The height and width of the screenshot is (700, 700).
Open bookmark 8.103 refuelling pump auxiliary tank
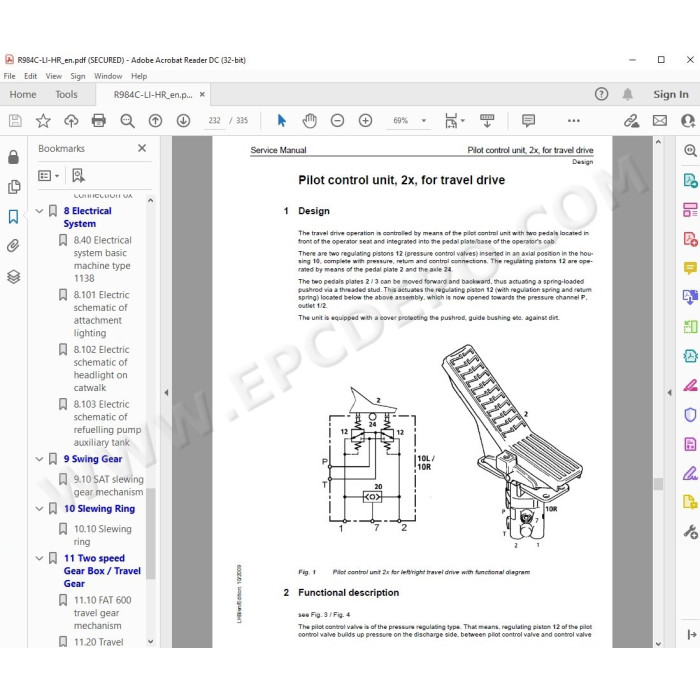107,423
